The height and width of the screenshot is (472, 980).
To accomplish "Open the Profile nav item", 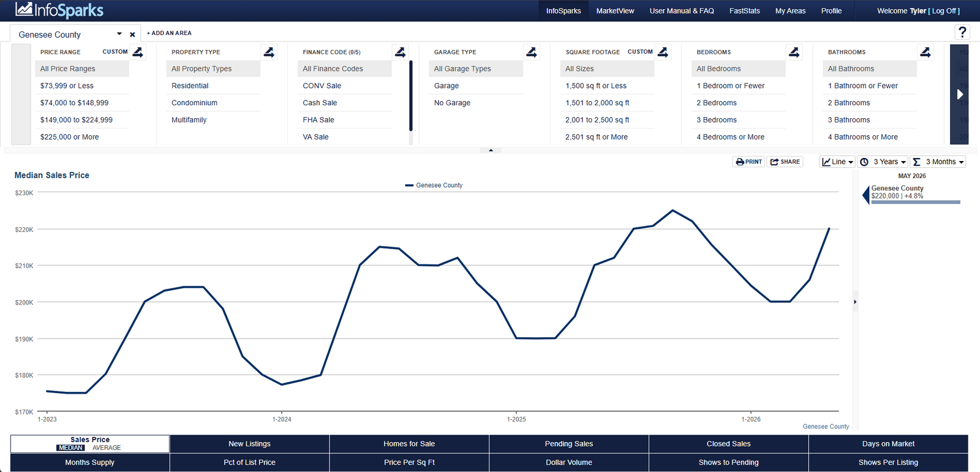I will click(x=831, y=11).
